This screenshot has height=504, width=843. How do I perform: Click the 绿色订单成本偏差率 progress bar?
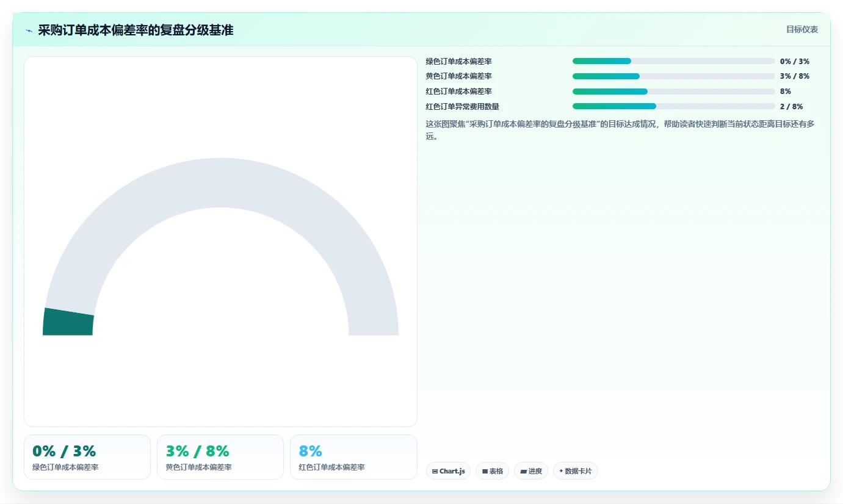[x=674, y=61]
